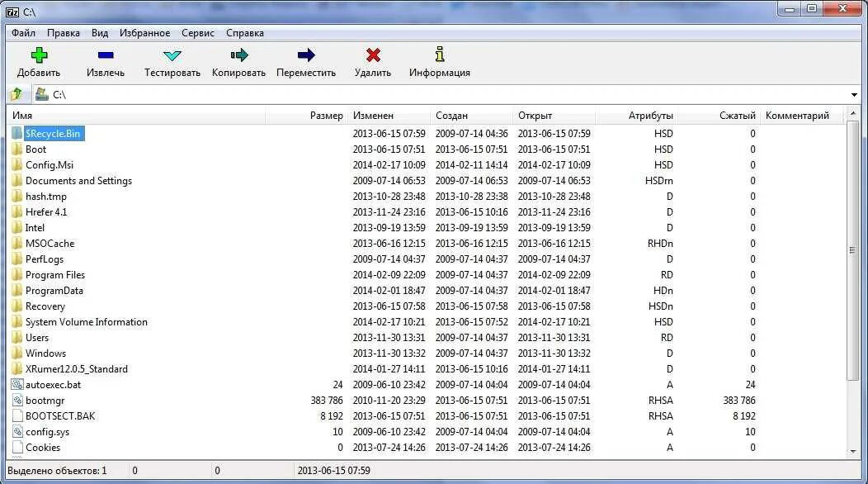
Task: Click the red X Удалить icon
Action: 373,55
